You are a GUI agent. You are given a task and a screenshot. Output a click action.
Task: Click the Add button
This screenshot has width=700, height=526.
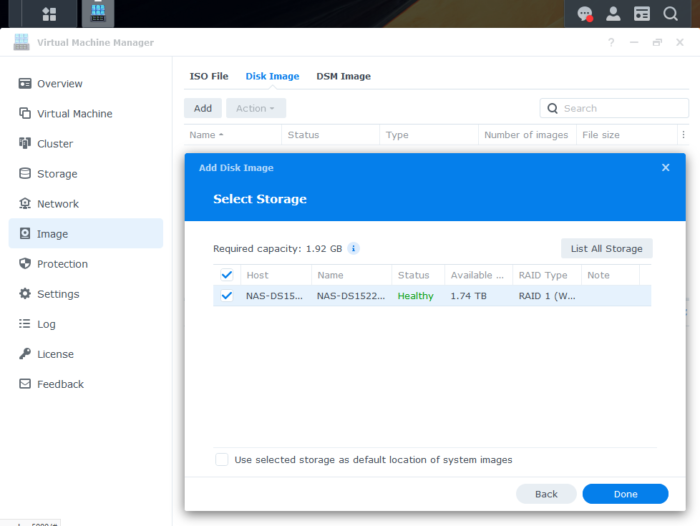point(203,109)
